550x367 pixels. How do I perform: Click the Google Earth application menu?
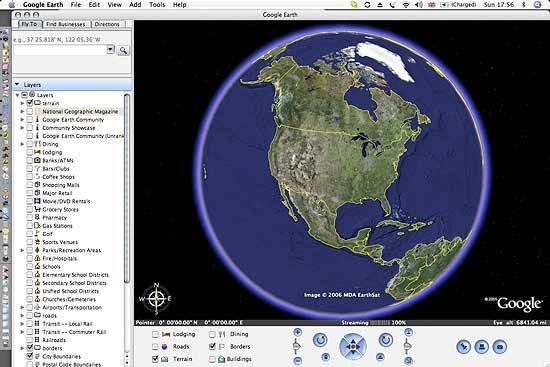click(43, 5)
